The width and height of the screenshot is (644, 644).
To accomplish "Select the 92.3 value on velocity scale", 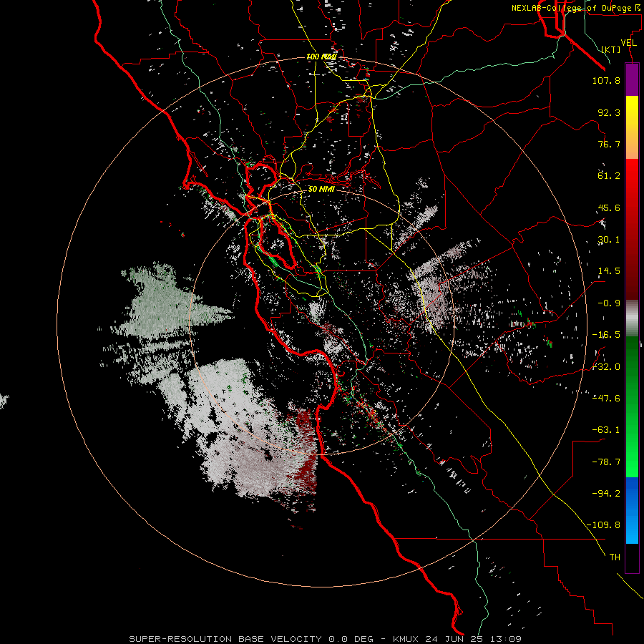I will pos(609,112).
